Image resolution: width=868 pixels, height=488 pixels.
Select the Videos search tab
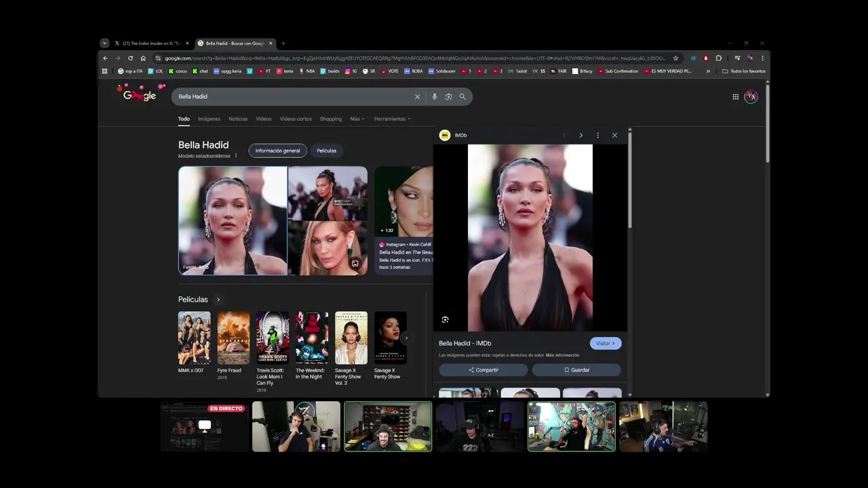click(264, 119)
